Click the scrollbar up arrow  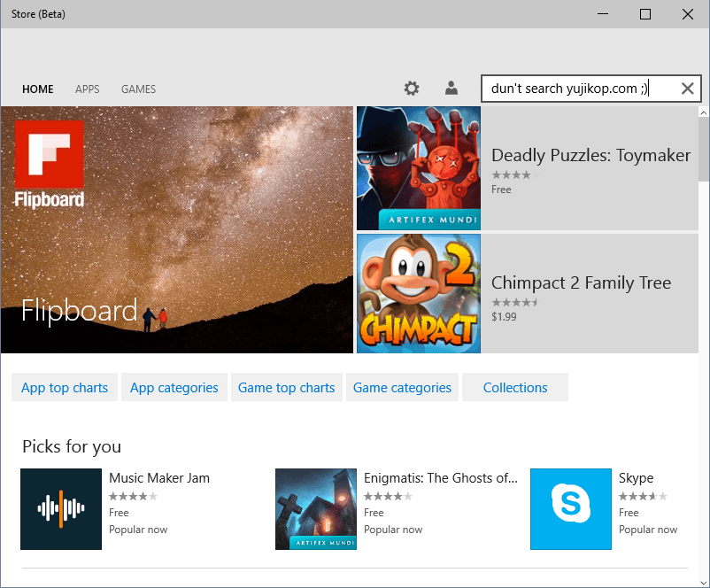(704, 112)
